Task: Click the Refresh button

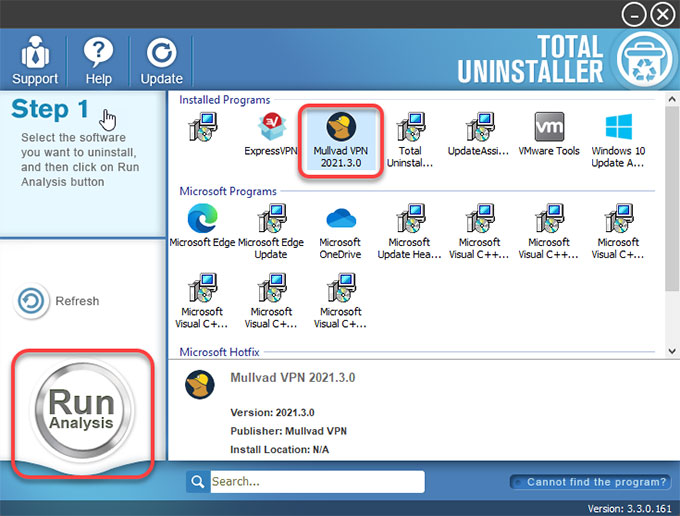Action: [56, 301]
